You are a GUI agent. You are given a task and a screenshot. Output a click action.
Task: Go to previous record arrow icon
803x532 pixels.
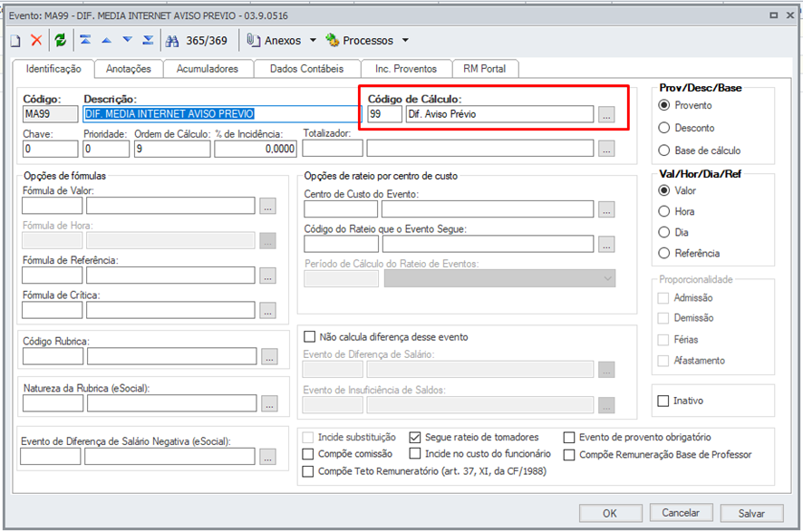[106, 40]
